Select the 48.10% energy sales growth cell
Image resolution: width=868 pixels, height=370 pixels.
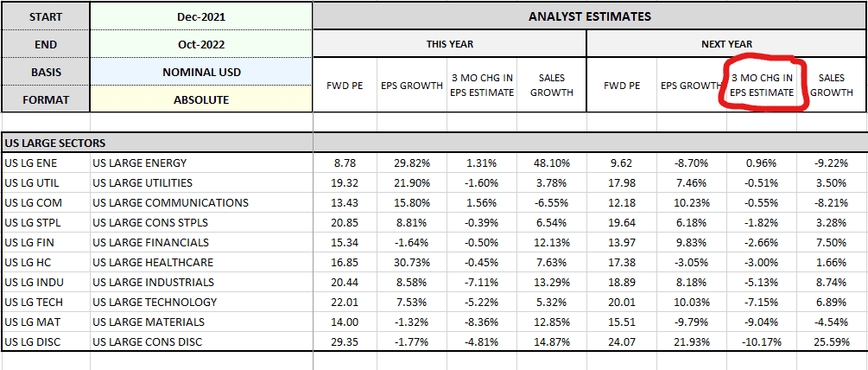(551, 163)
